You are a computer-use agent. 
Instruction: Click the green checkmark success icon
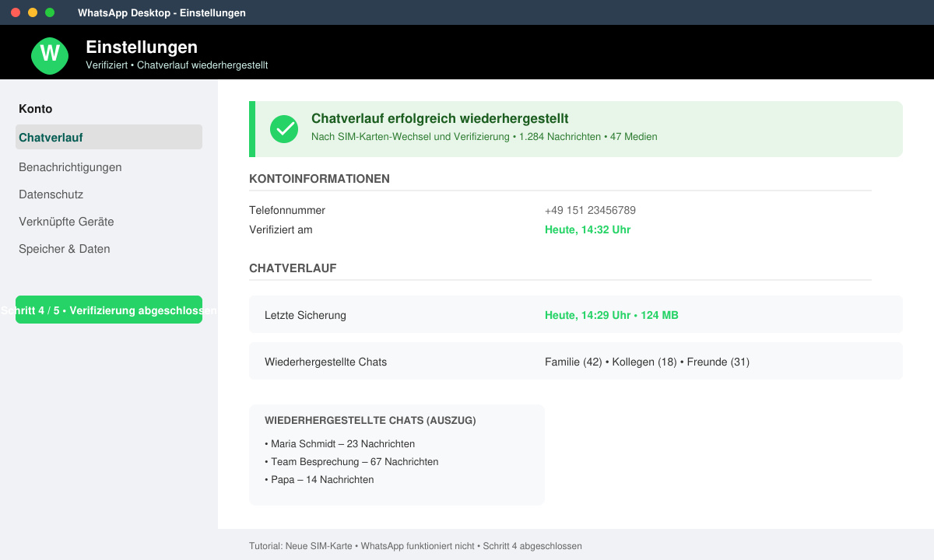[284, 129]
